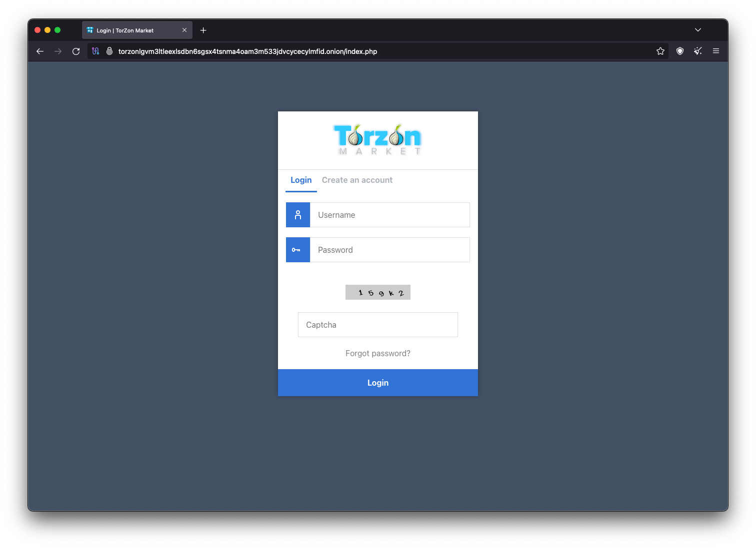Click the user icon beside Username
756x548 pixels.
pos(298,215)
